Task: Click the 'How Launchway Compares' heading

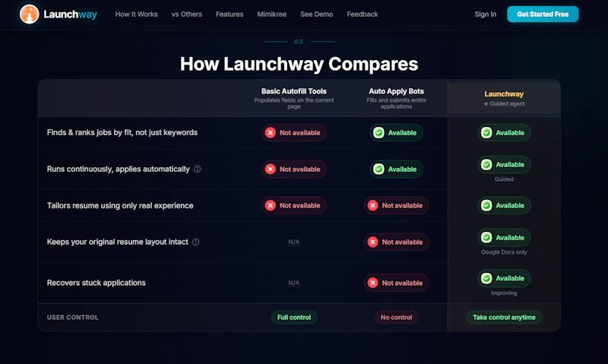Action: click(x=299, y=64)
